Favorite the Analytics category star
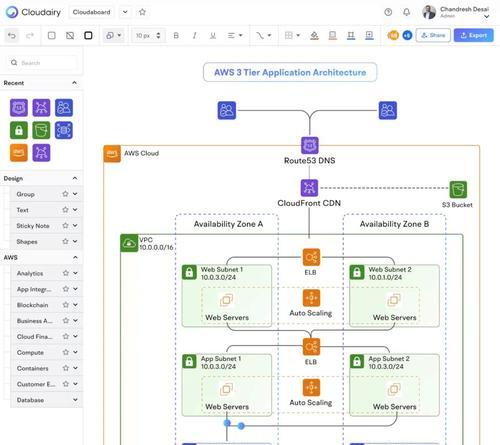 point(66,273)
